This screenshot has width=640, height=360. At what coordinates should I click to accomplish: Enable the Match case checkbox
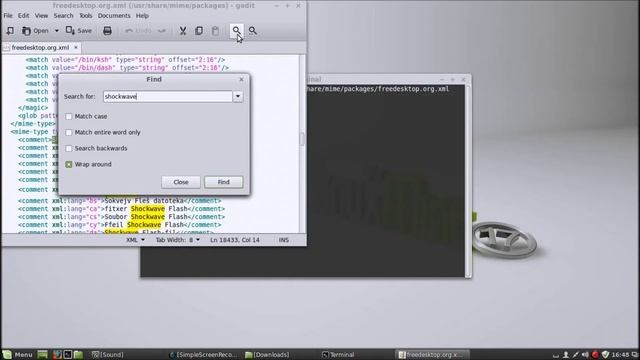coord(69,116)
